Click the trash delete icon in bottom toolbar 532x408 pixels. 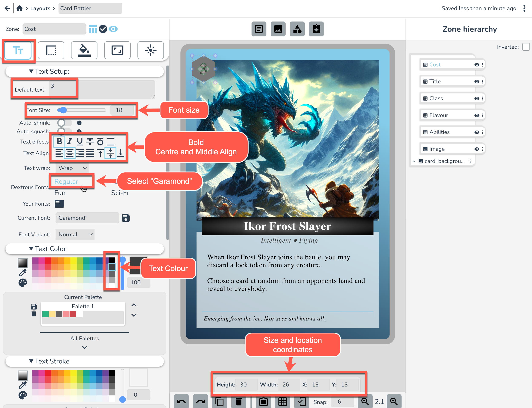pos(239,401)
